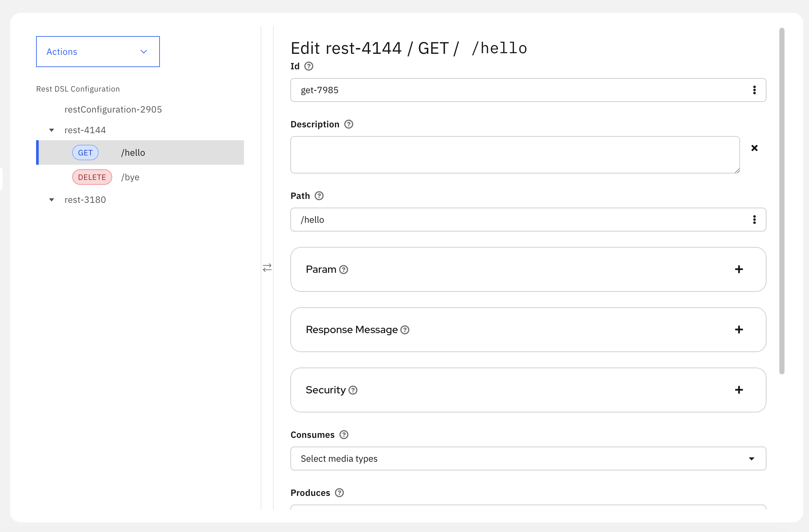Select the GET /hello endpoint

coord(132,152)
